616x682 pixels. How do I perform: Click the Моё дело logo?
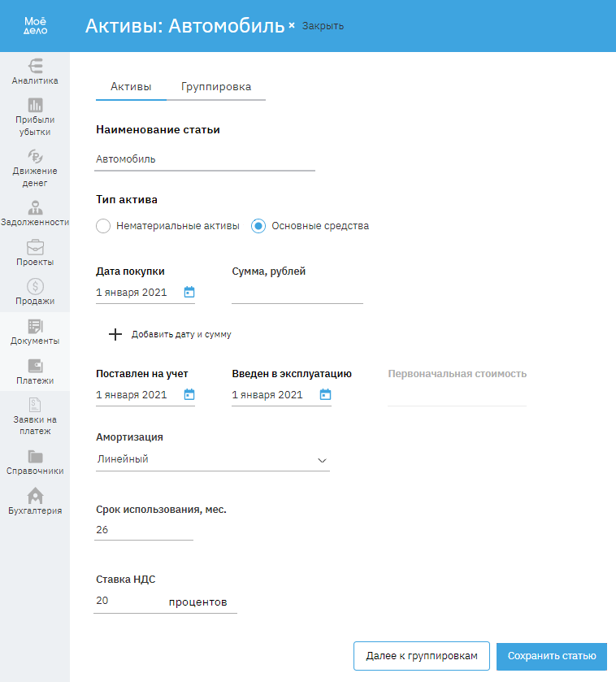pos(35,26)
